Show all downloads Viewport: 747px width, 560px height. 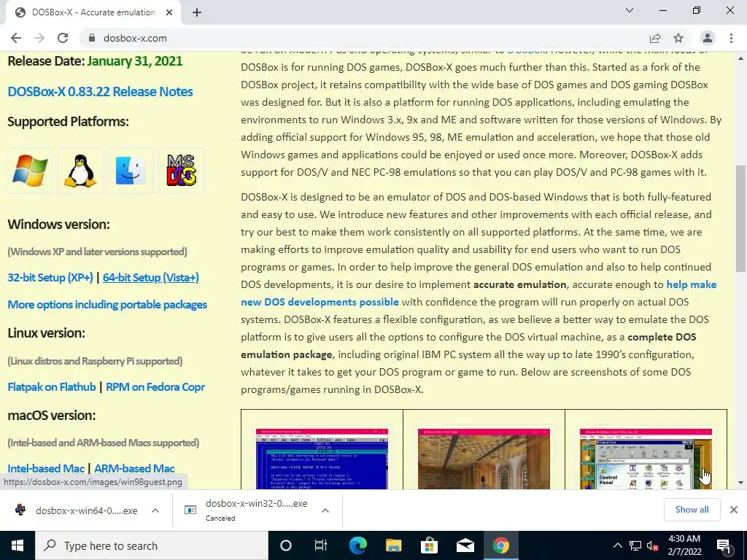coord(692,510)
